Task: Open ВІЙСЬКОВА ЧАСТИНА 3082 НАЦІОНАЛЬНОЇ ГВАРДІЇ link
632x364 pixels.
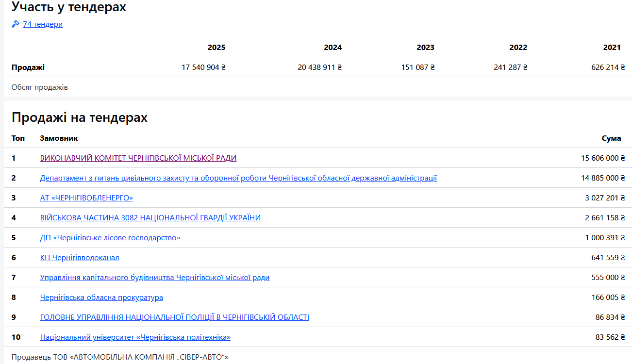Action: point(150,218)
